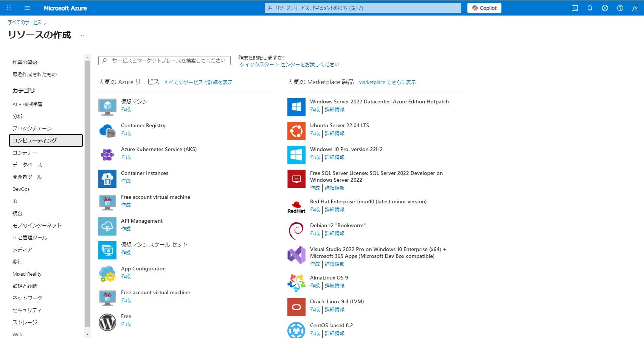Click the Windows Server 2022 Datacenter icon
The width and height of the screenshot is (644, 345).
pos(296,107)
